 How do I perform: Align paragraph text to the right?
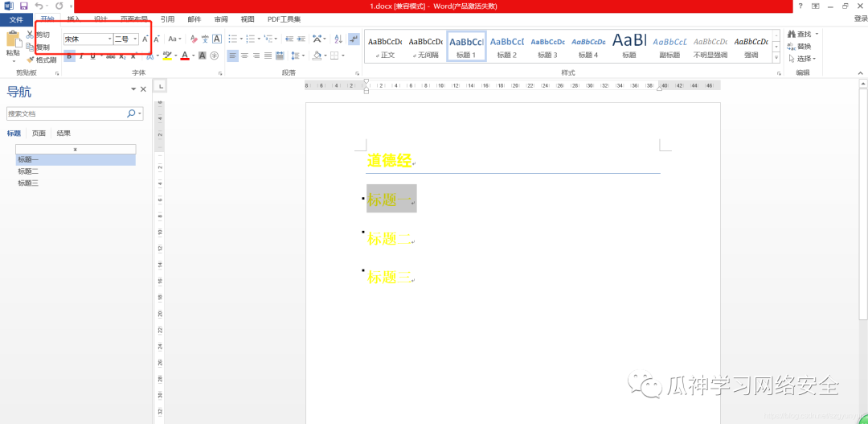point(256,56)
